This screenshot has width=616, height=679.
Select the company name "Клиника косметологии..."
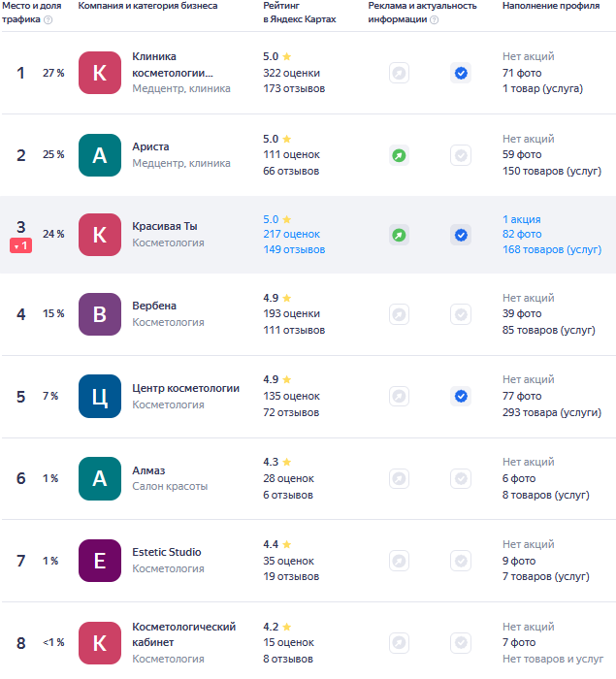[x=173, y=65]
